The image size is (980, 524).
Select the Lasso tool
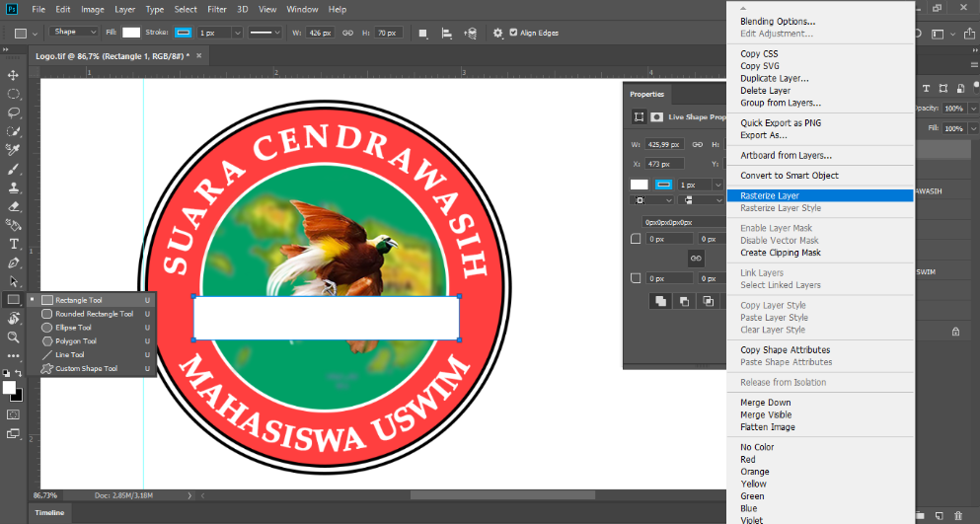pyautogui.click(x=13, y=112)
